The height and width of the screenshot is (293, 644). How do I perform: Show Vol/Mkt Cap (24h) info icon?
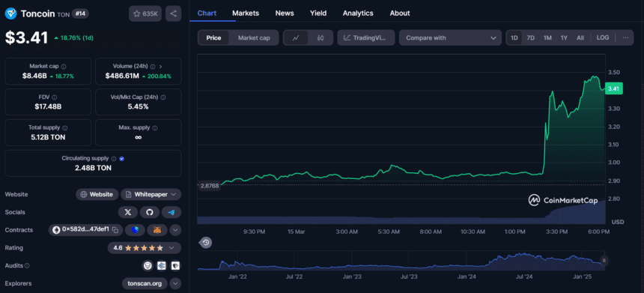[163, 97]
